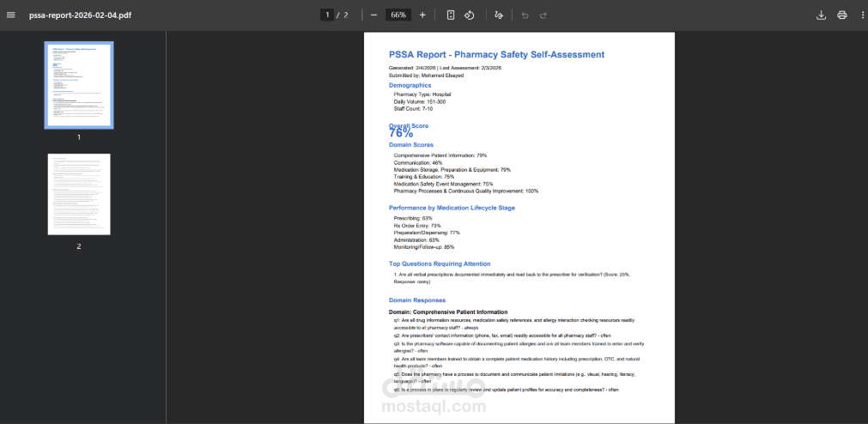
Task: Click the Pharmacy Type: Hospital line
Action: pos(422,94)
